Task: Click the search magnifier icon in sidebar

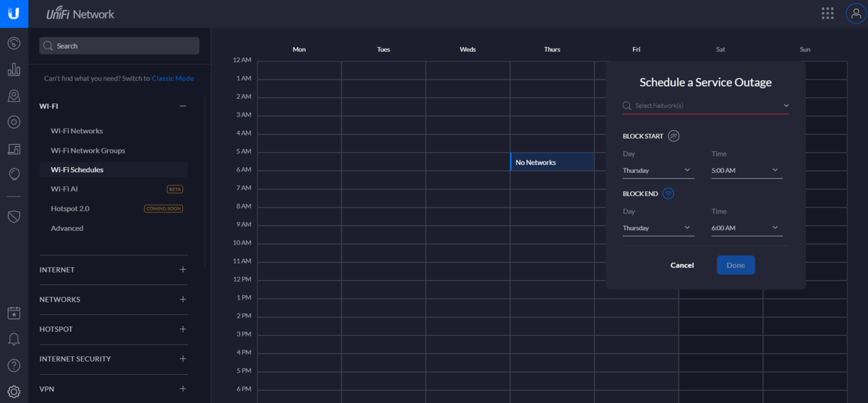Action: coord(48,46)
